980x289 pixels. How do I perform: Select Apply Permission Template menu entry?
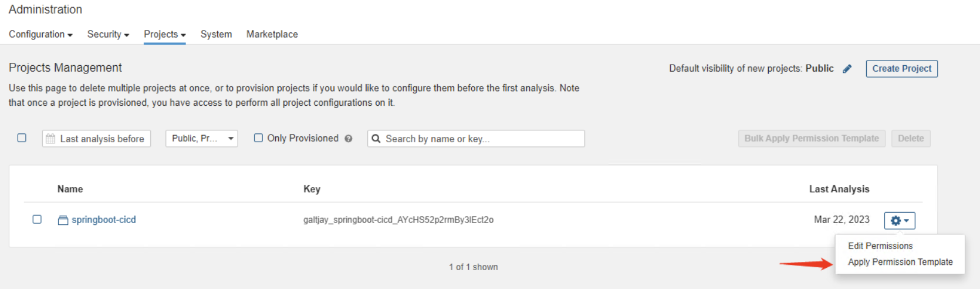pyautogui.click(x=900, y=262)
